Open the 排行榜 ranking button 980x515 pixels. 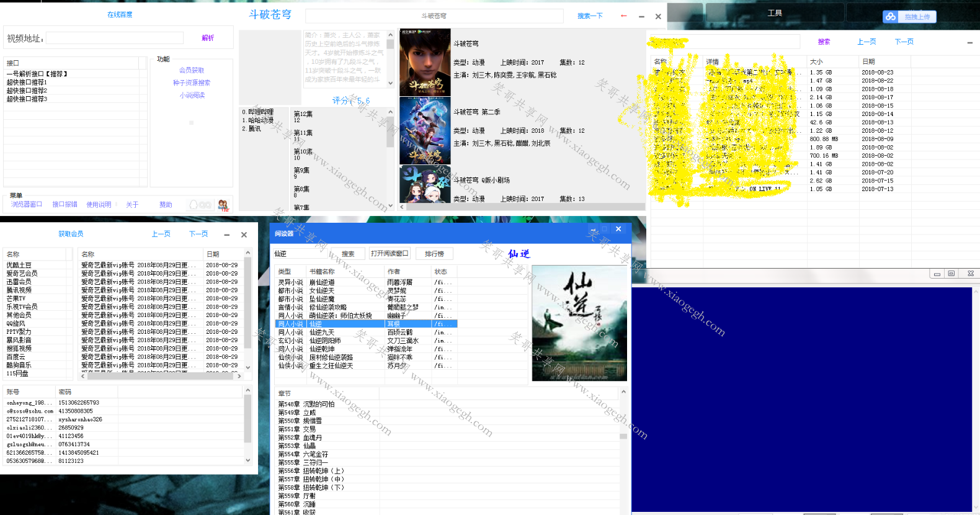pyautogui.click(x=434, y=254)
